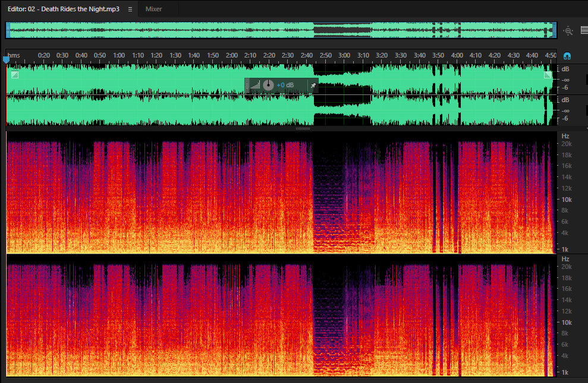The width and height of the screenshot is (588, 383).
Task: Click the 10k label on lower spectrogram scale
Action: [566, 322]
